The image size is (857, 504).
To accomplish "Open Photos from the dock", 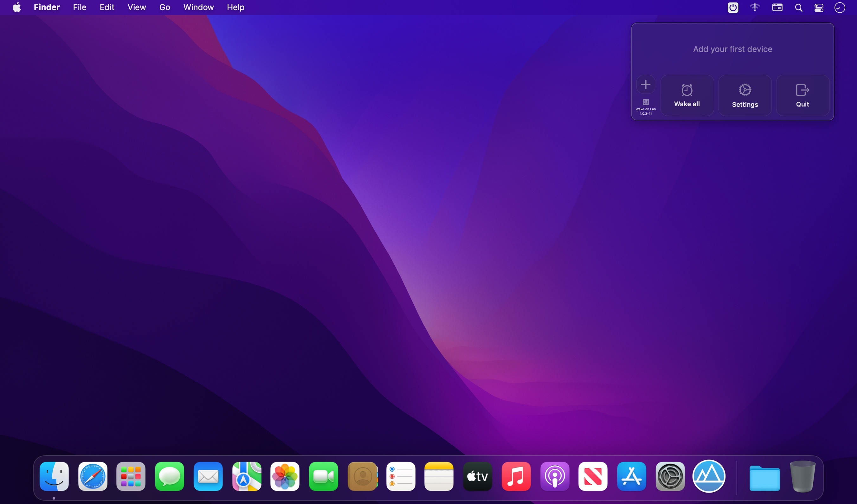I will pos(285,476).
